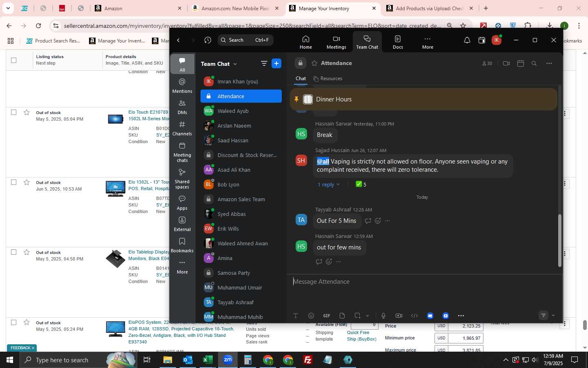Switch to the Resources tab
Image resolution: width=588 pixels, height=368 pixels.
coord(327,79)
